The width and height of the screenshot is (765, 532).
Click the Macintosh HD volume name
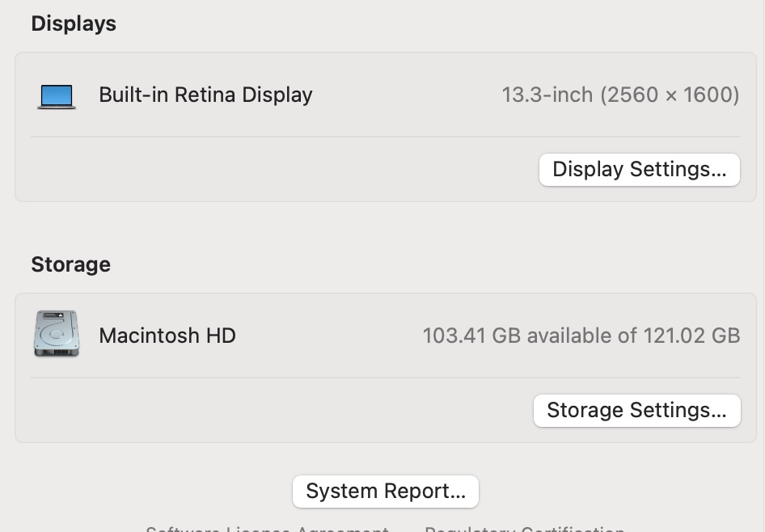(167, 335)
